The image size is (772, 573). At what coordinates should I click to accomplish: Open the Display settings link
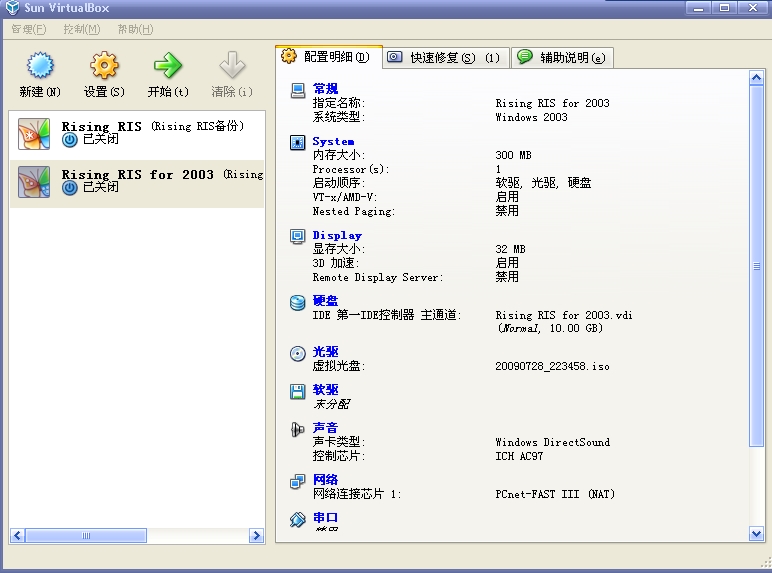(x=337, y=235)
